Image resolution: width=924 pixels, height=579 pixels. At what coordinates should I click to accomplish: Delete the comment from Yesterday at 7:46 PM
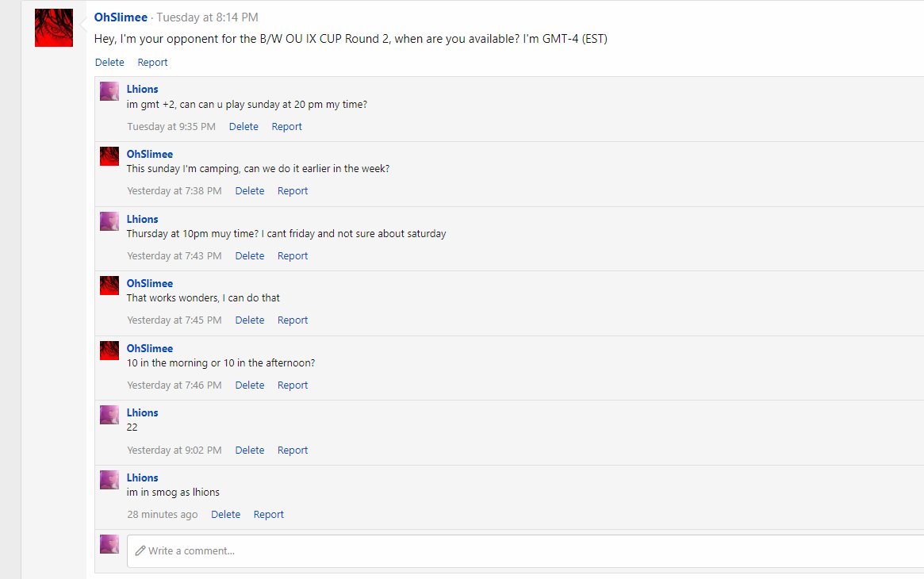250,385
